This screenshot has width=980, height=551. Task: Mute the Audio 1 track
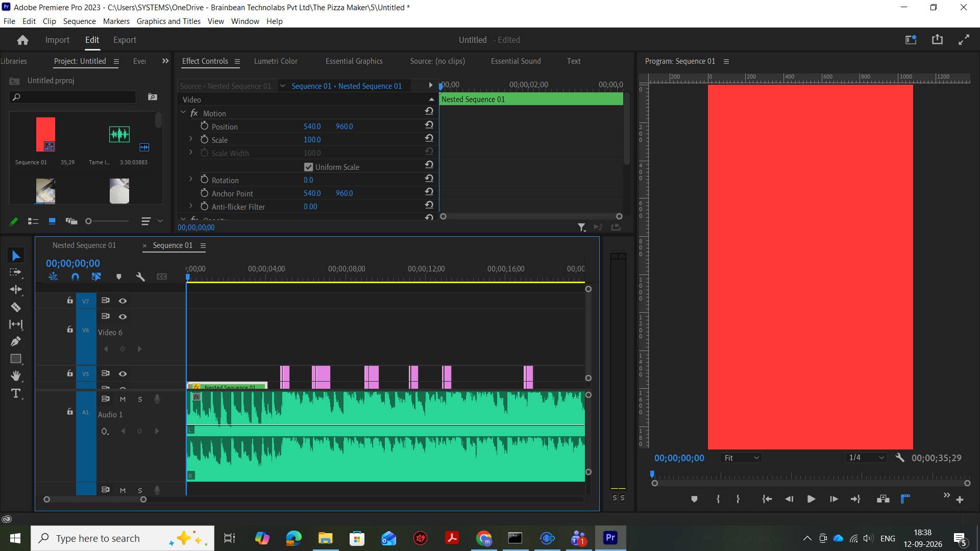point(122,399)
